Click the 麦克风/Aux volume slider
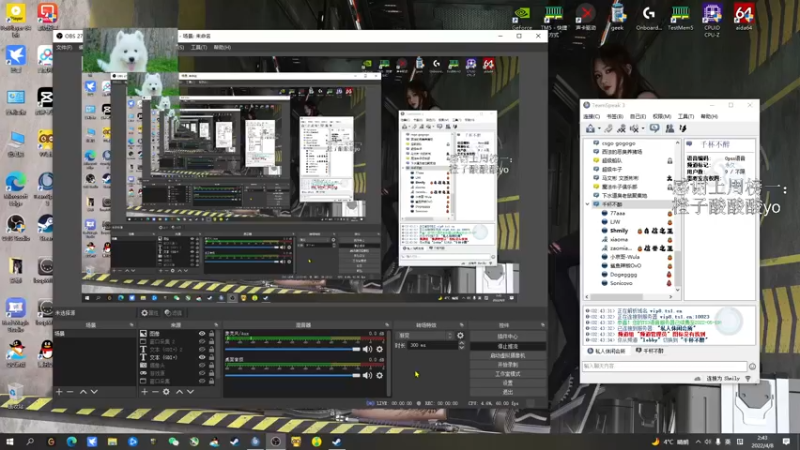 click(292, 349)
